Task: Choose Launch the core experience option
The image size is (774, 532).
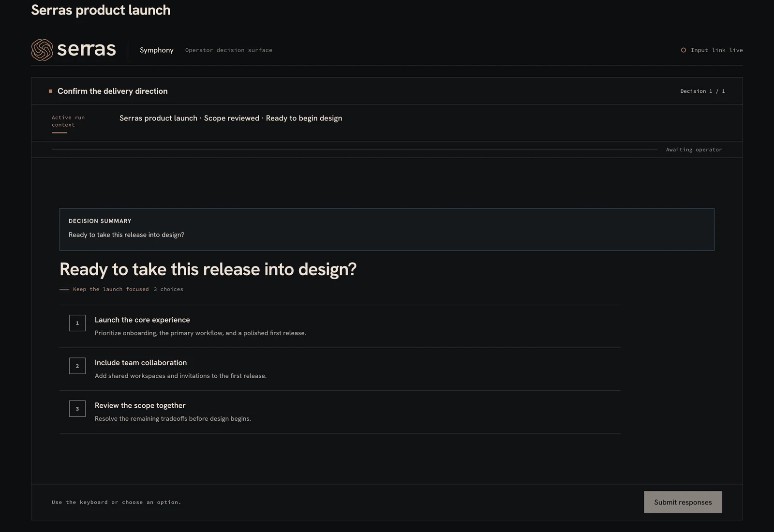Action: coord(340,326)
